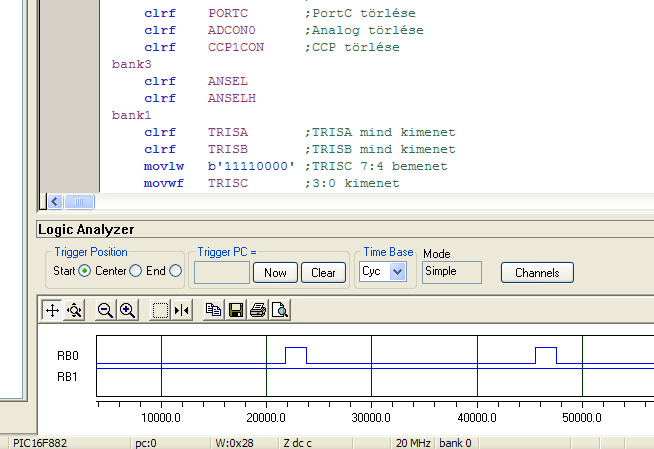Image resolution: width=654 pixels, height=449 pixels.
Task: Open the Channels dialog
Action: point(537,273)
